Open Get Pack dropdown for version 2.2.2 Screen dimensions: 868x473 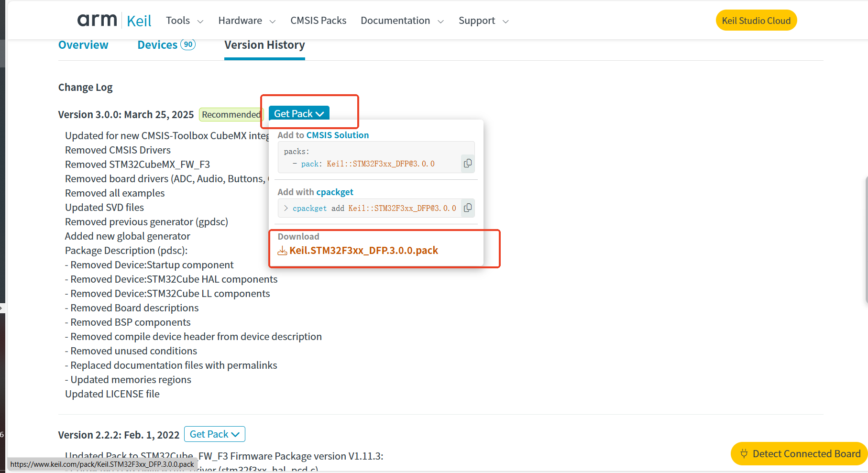click(215, 434)
